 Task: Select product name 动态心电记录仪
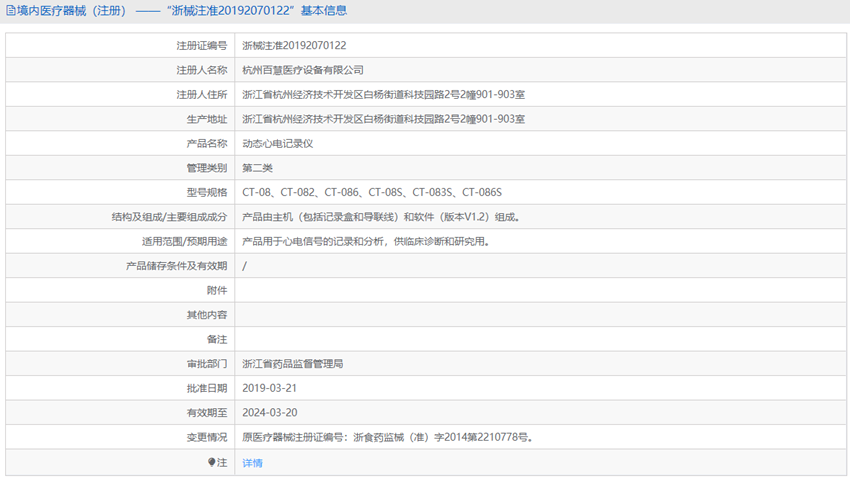pyautogui.click(x=278, y=144)
